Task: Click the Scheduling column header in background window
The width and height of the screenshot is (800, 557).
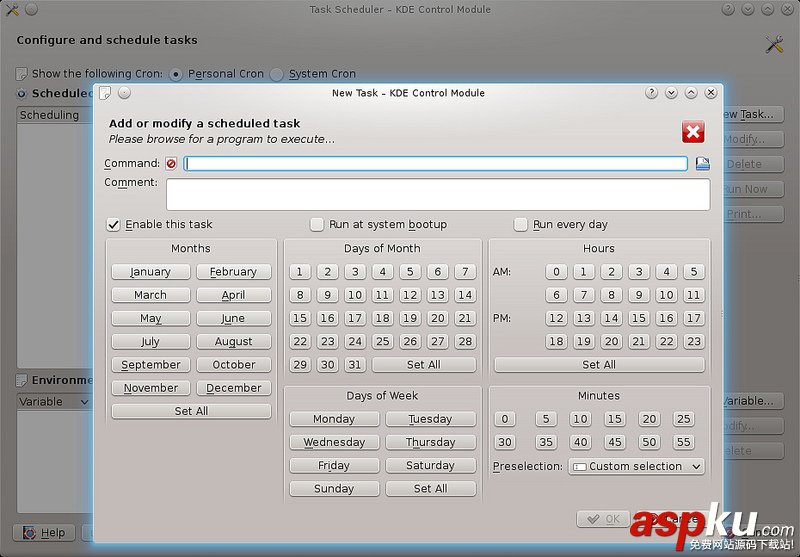Action: [x=55, y=115]
